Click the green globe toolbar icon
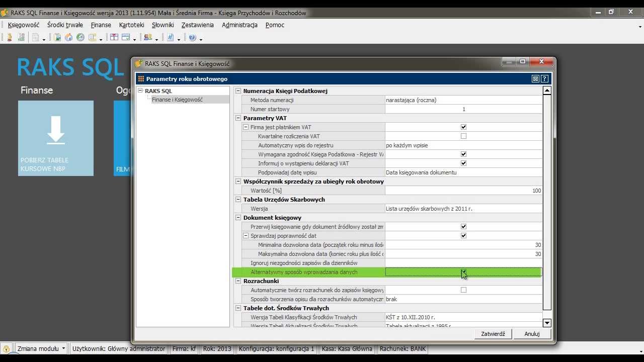The image size is (644, 362). 80,38
